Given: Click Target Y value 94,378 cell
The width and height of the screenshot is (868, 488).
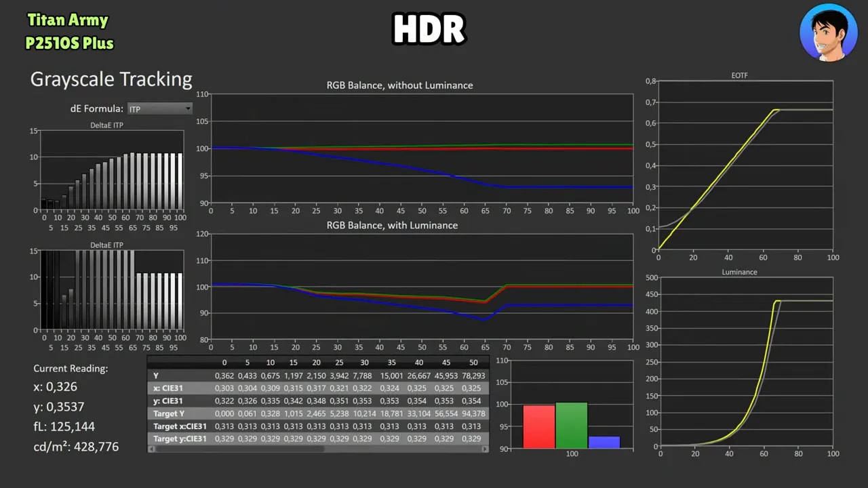Looking at the screenshot, I should click(x=473, y=413).
